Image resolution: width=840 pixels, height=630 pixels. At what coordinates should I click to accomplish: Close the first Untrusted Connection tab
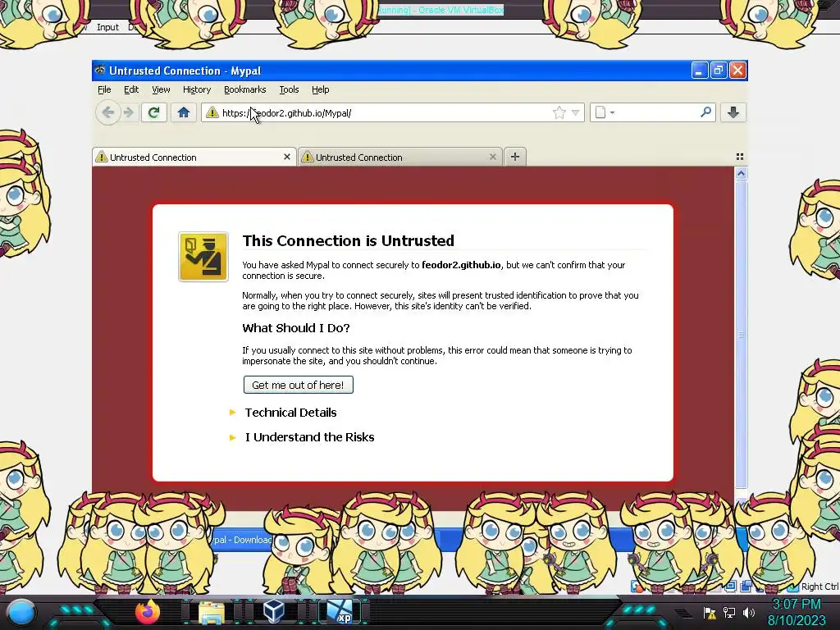[287, 157]
